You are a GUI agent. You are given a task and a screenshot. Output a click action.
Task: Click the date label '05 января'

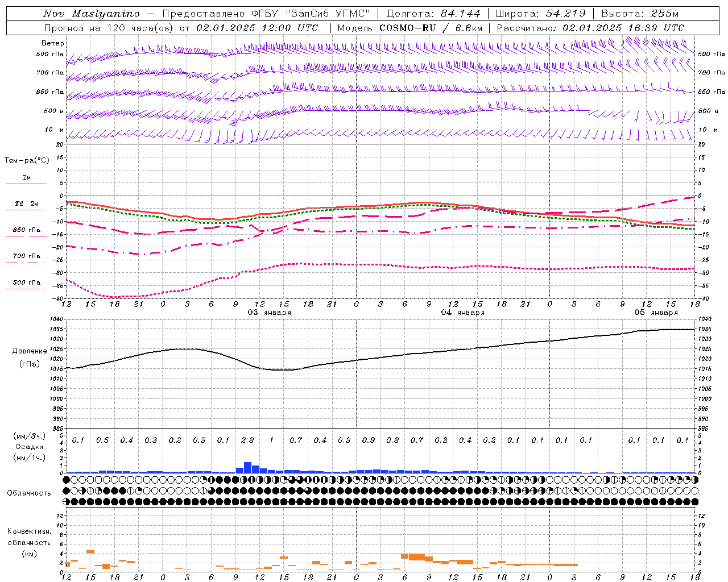(x=656, y=312)
